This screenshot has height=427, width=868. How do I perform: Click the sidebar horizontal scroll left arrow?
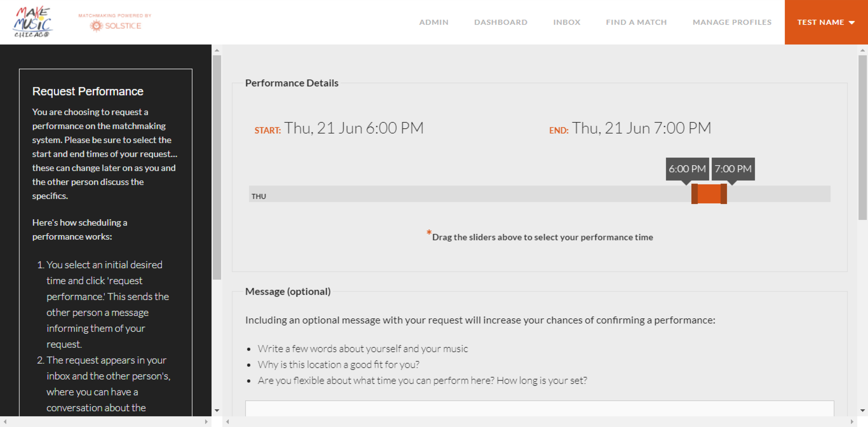coord(5,421)
